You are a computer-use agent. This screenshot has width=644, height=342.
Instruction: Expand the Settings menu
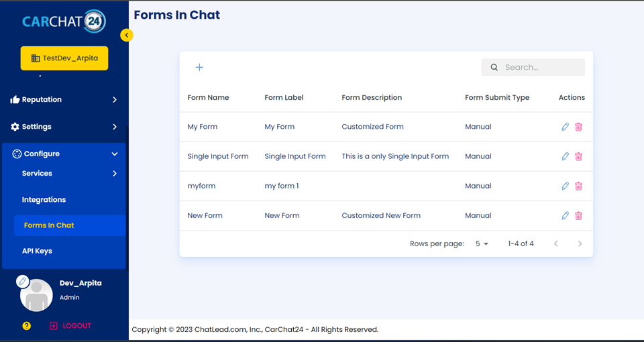[64, 127]
